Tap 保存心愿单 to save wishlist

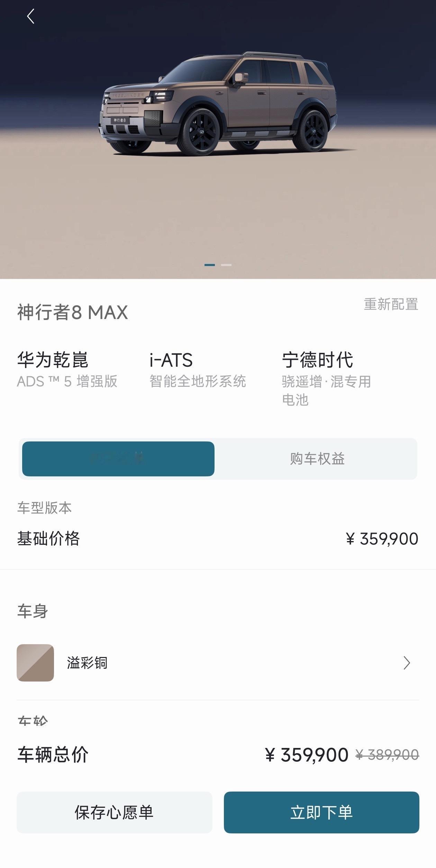114,812
